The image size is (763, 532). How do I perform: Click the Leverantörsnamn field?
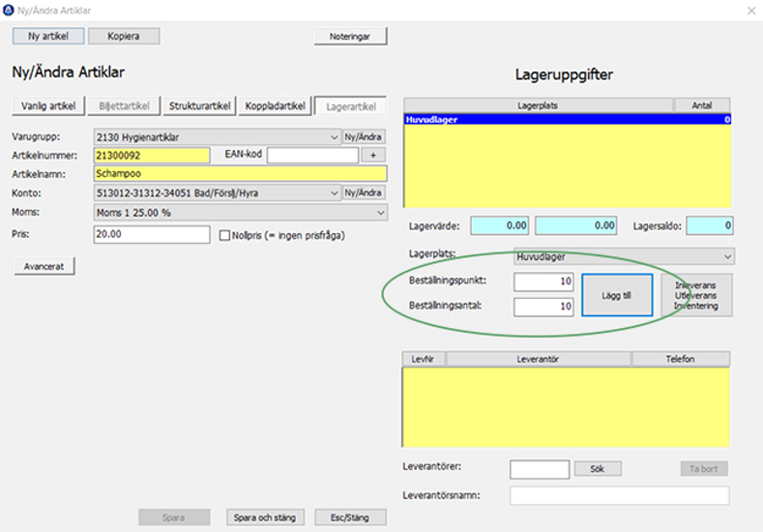pos(620,495)
